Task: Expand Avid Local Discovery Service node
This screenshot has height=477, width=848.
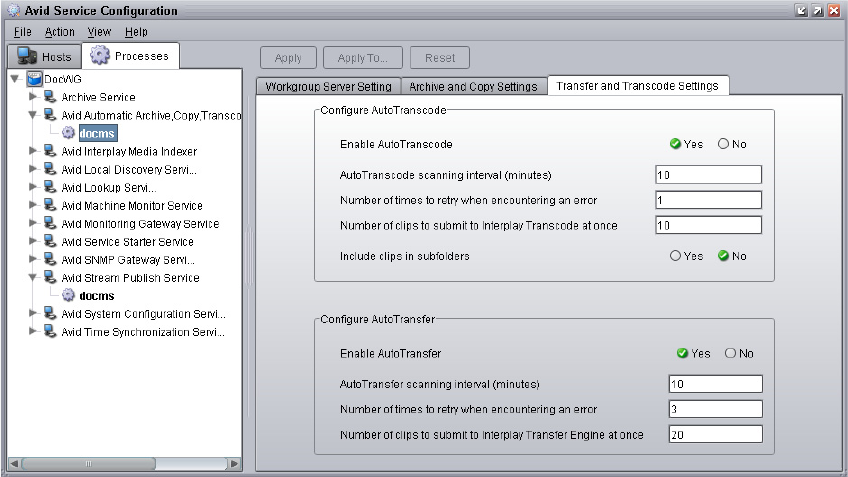Action: (x=33, y=169)
